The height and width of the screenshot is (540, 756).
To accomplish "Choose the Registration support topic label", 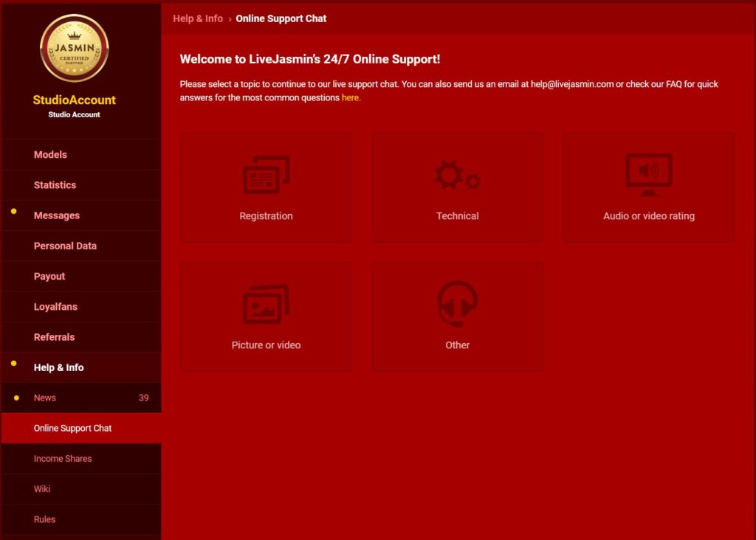I will (266, 216).
